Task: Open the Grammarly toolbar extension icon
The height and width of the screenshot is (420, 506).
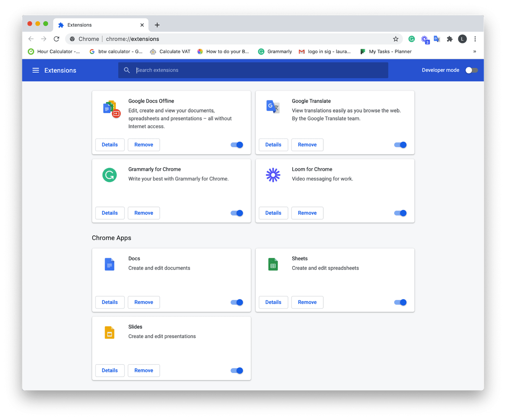Action: pos(412,39)
